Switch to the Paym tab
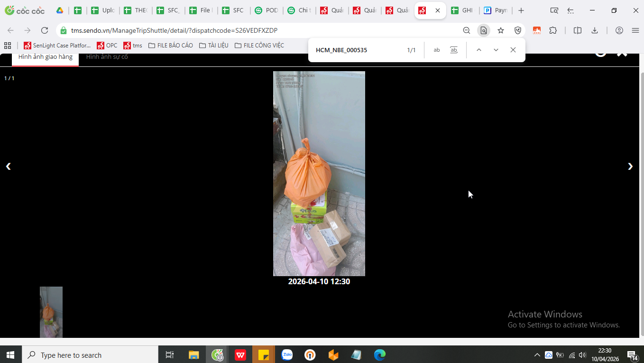This screenshot has width=644, height=363. point(495,10)
